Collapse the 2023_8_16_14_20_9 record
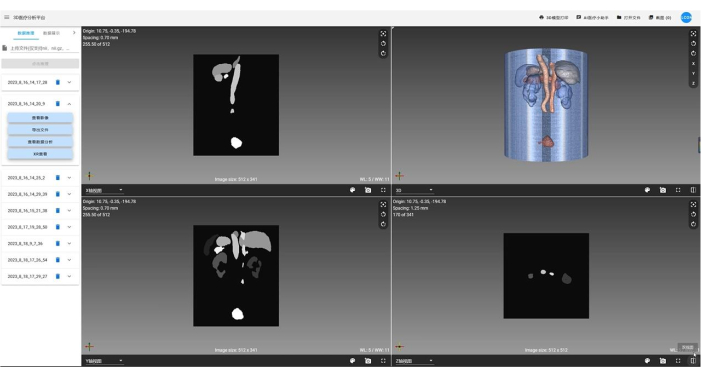The image size is (701, 377). [x=69, y=104]
